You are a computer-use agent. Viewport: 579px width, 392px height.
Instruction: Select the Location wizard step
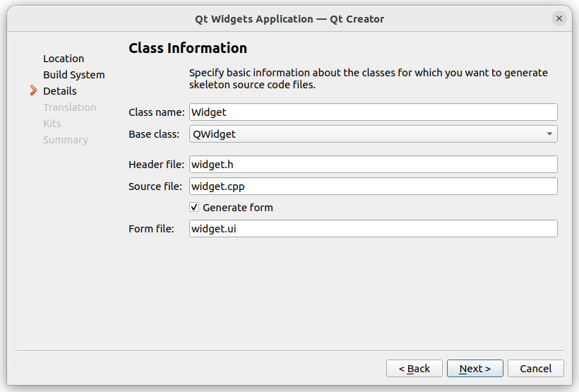[64, 59]
